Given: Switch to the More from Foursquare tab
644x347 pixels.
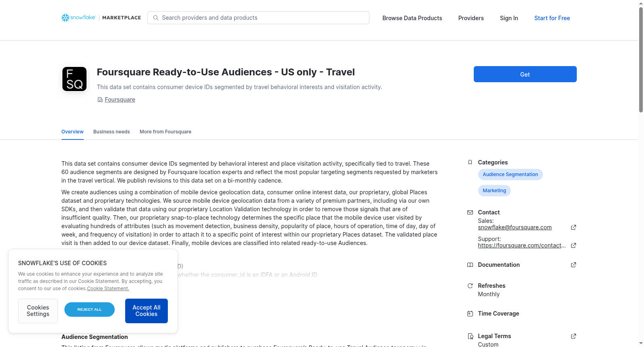Looking at the screenshot, I should (x=165, y=132).
